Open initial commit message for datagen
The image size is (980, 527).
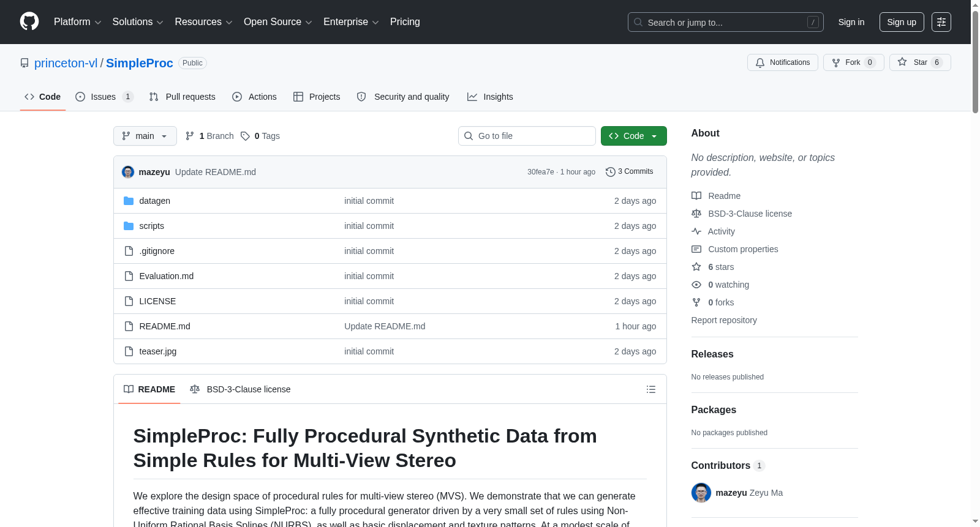(x=369, y=201)
